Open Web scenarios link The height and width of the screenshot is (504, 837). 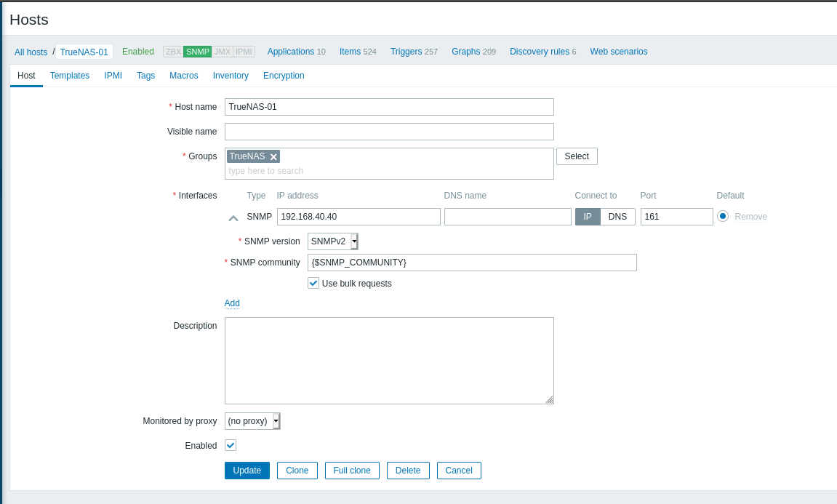(x=619, y=52)
